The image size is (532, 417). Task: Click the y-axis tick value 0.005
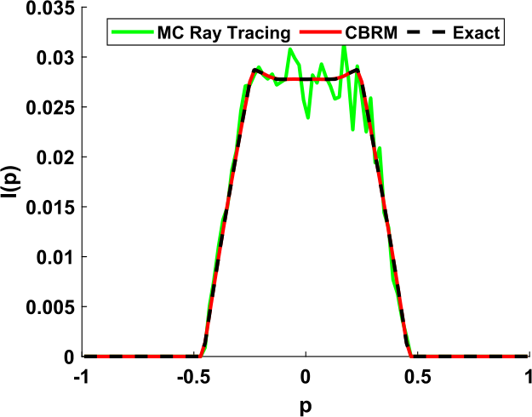(50, 307)
